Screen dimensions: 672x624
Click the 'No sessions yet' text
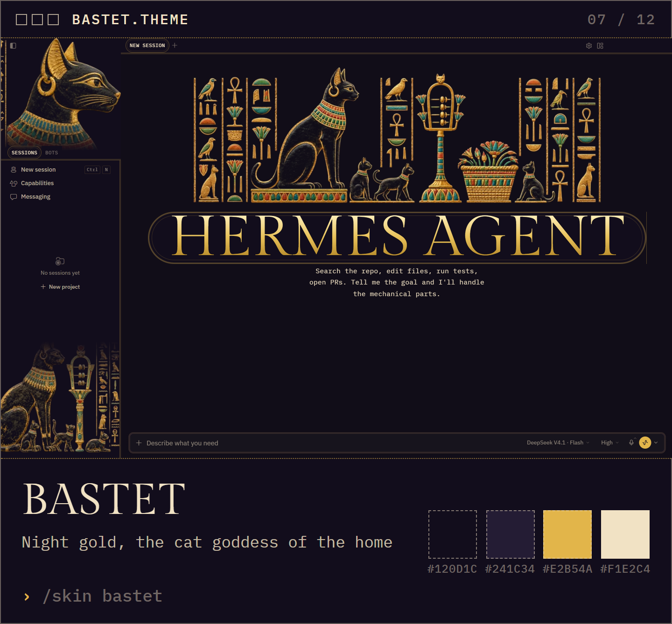pos(60,273)
